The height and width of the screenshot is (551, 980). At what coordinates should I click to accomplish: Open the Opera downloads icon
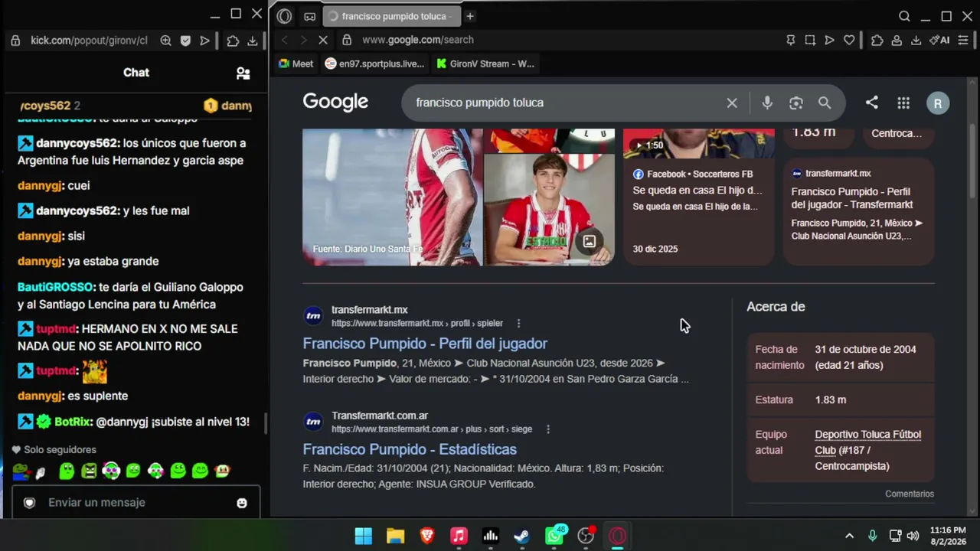[x=916, y=40]
